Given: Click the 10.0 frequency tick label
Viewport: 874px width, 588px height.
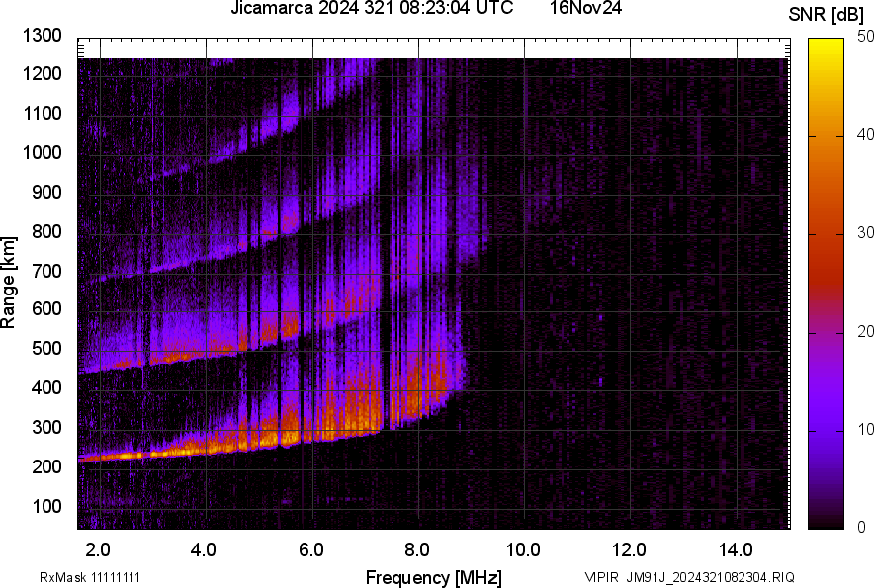Looking at the screenshot, I should (523, 550).
